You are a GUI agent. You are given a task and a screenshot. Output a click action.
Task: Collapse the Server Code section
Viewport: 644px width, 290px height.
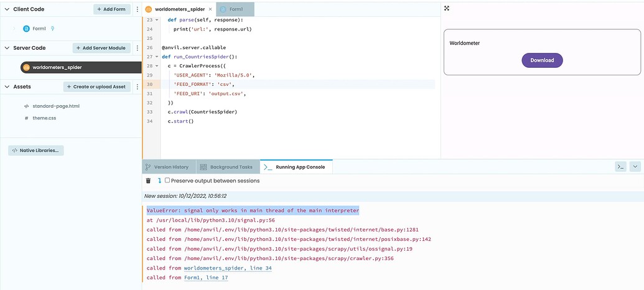pos(7,48)
